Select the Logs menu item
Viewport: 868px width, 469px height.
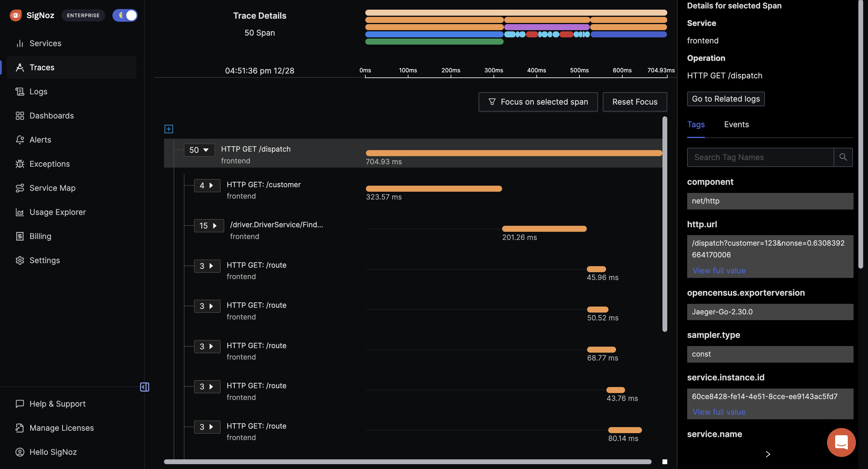(38, 92)
